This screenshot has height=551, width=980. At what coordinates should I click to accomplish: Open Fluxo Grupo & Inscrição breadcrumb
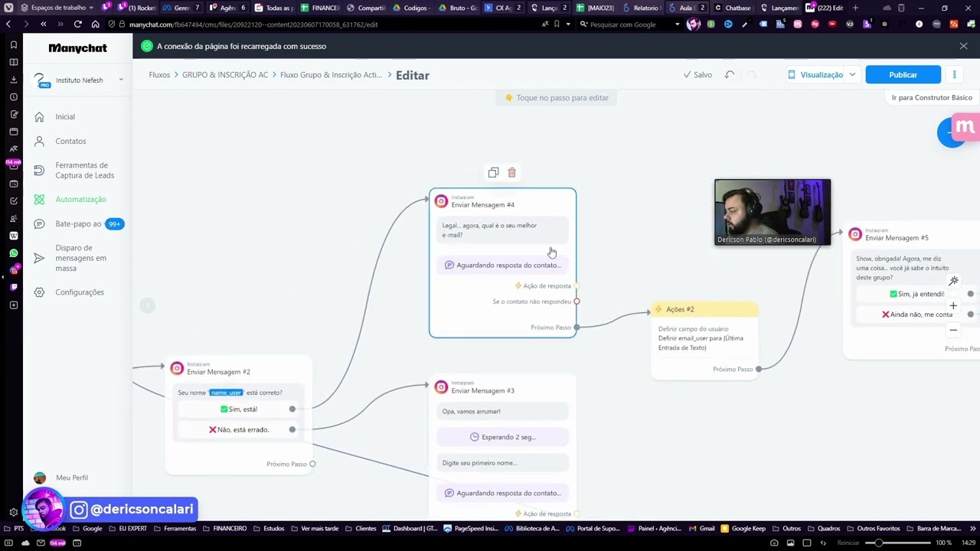331,75
